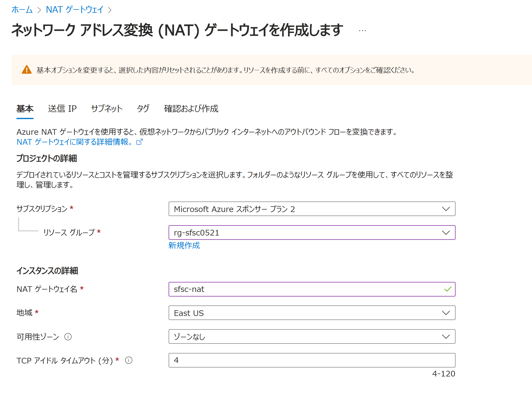Click info icon beside TCP アイドル タイムアウト
Screen dimensions: 532x404
point(129,360)
